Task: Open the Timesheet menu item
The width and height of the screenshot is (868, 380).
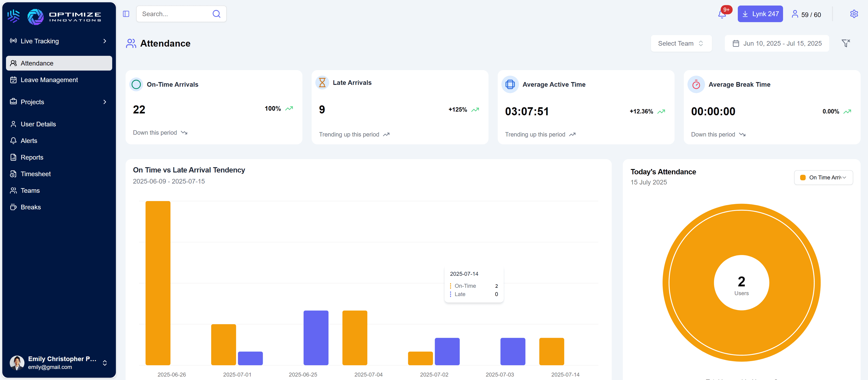Action: click(36, 174)
